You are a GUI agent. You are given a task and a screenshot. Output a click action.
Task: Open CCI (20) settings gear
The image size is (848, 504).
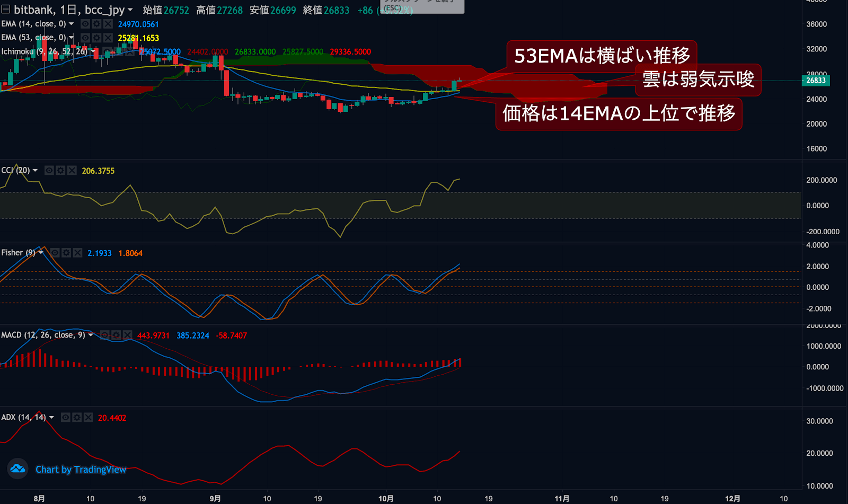point(60,170)
